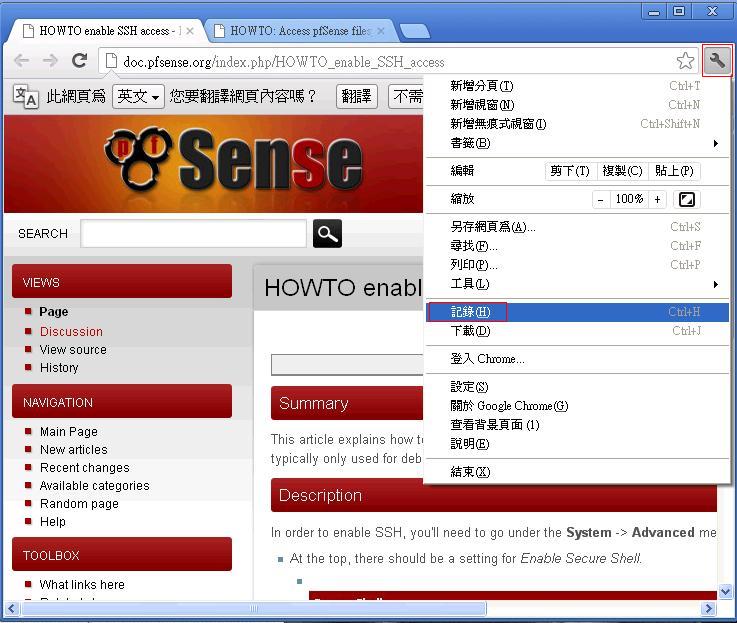Click the 不需 button in the translation bar
Viewport: 737px width, 623px height.
click(406, 96)
